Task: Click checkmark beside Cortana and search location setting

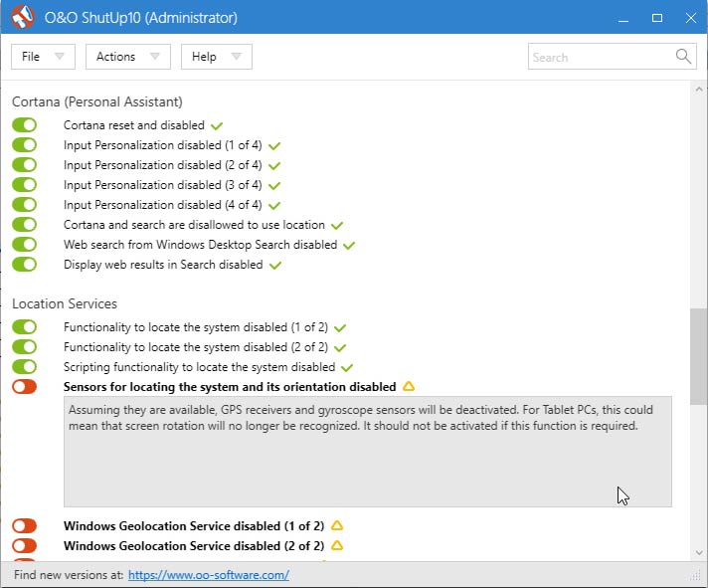Action: tap(337, 225)
